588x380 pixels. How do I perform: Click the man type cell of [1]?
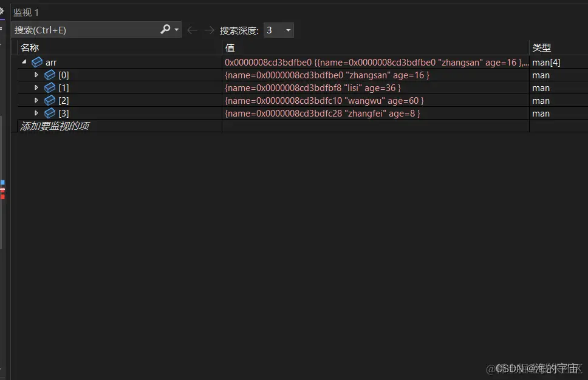pos(541,88)
